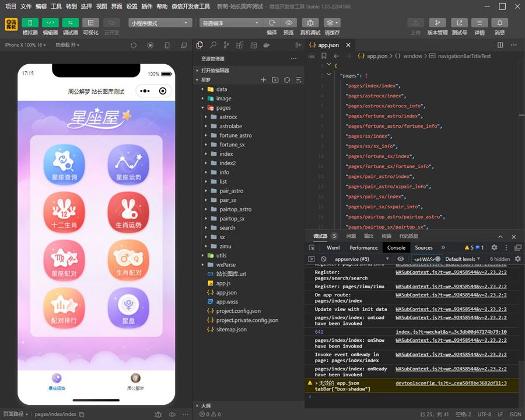525x420 pixels.
Task: Open the search icon in the explorer sidebar
Action: click(x=213, y=45)
